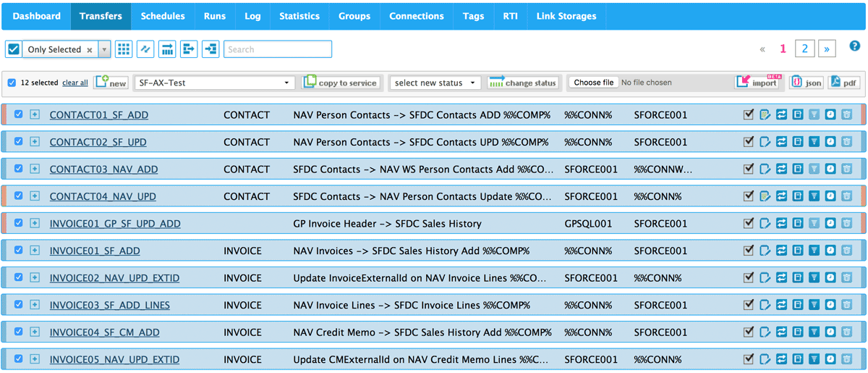Expand the INVOICE03_SF_ADD_LINES row details
Screen dimensions: 868x373
(x=35, y=305)
